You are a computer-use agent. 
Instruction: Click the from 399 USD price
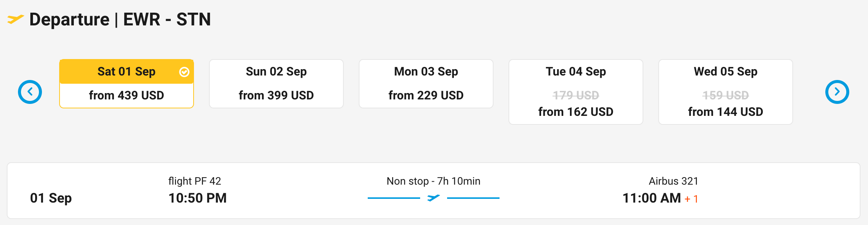(x=276, y=95)
